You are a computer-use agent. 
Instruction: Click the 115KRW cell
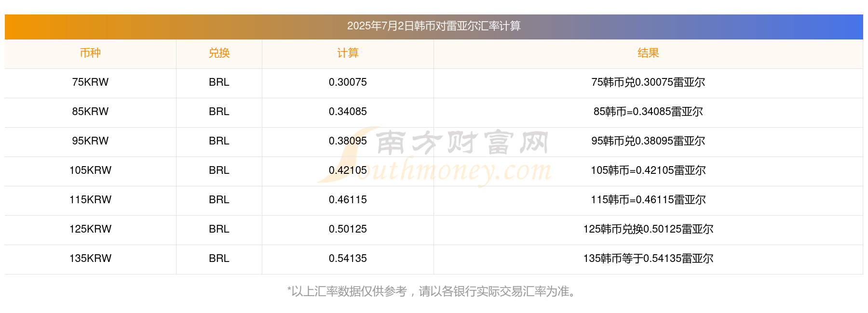pyautogui.click(x=90, y=200)
